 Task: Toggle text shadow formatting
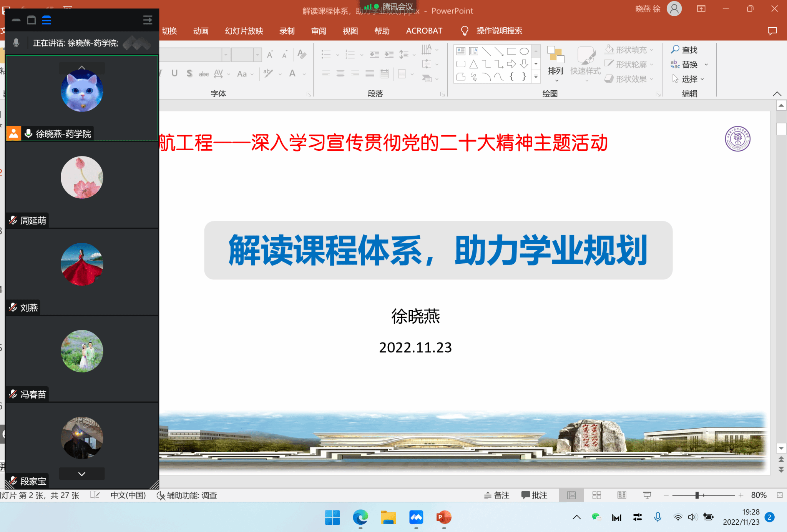189,73
